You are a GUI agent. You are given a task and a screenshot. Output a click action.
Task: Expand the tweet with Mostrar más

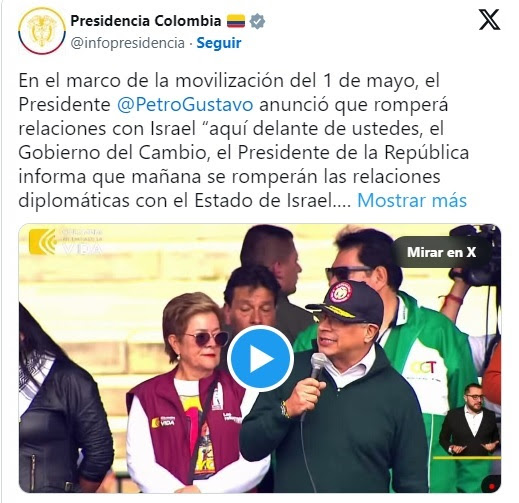tap(412, 201)
